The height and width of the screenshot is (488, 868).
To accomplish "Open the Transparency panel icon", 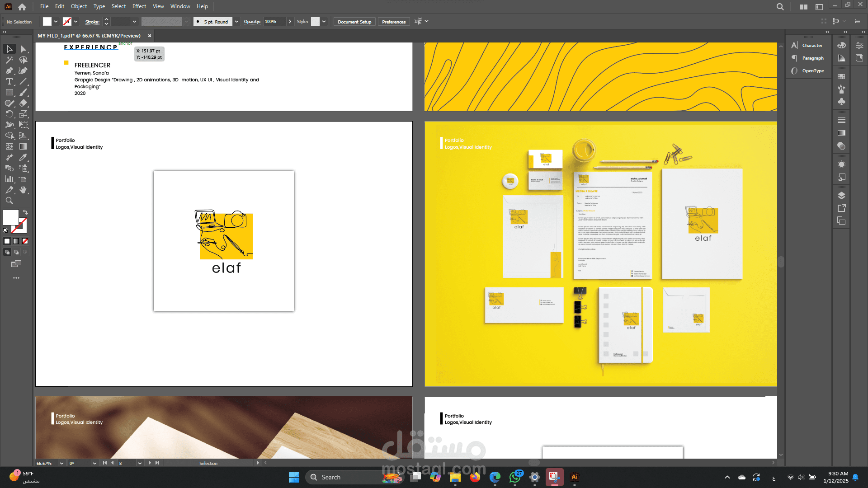I will coord(841,146).
